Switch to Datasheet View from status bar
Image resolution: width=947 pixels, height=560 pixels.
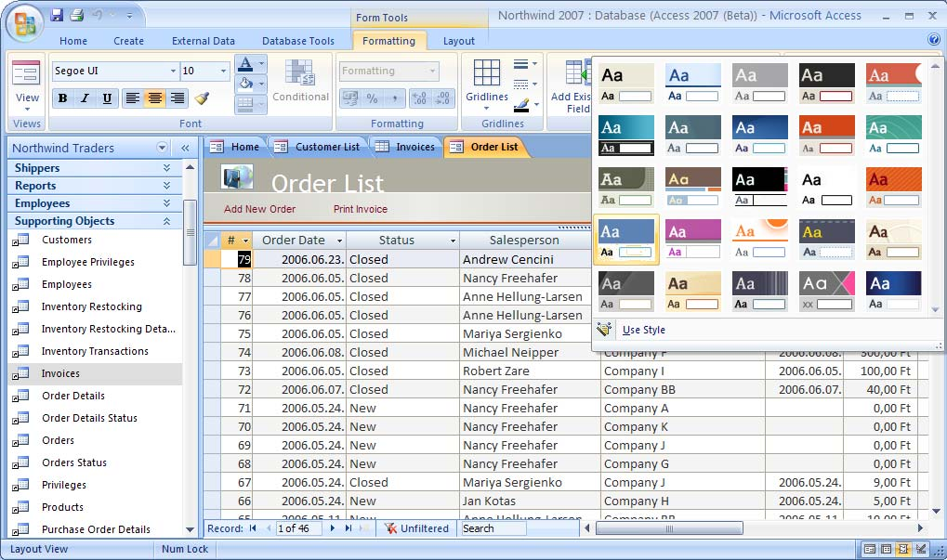pyautogui.click(x=886, y=549)
